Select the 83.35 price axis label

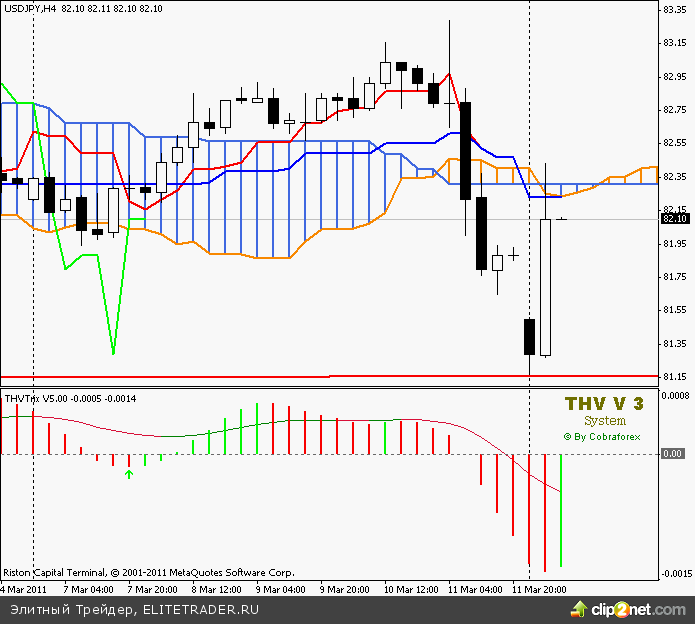click(676, 10)
